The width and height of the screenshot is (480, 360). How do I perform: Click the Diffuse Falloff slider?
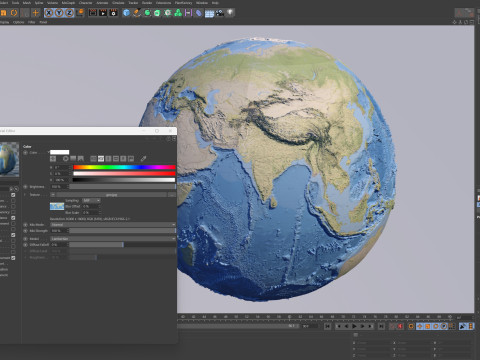click(122, 245)
